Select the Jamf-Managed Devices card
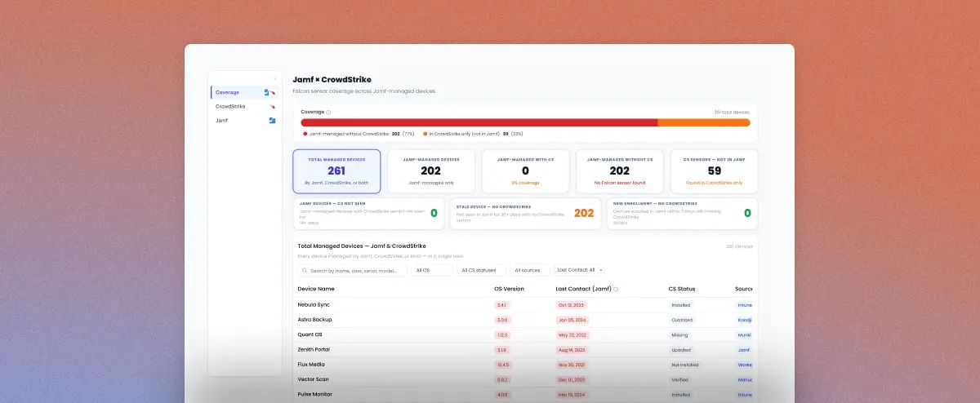The image size is (980, 403). [431, 171]
